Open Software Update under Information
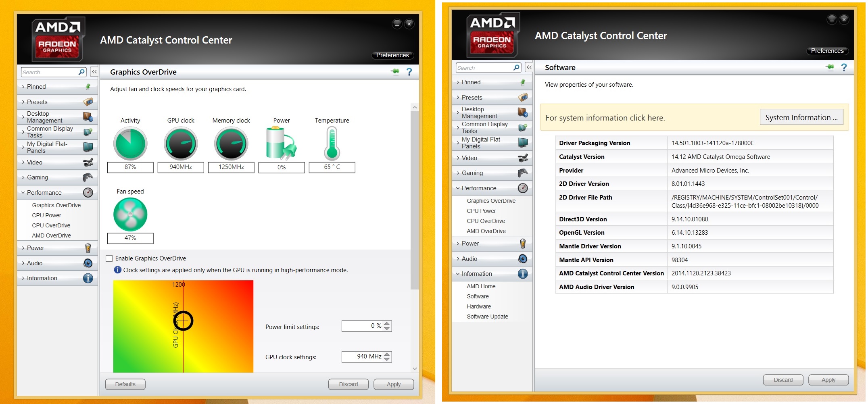This screenshot has height=404, width=868. coord(487,317)
